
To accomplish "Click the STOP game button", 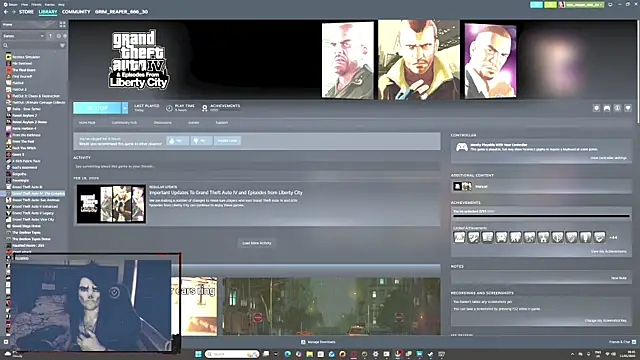I will click(x=97, y=108).
